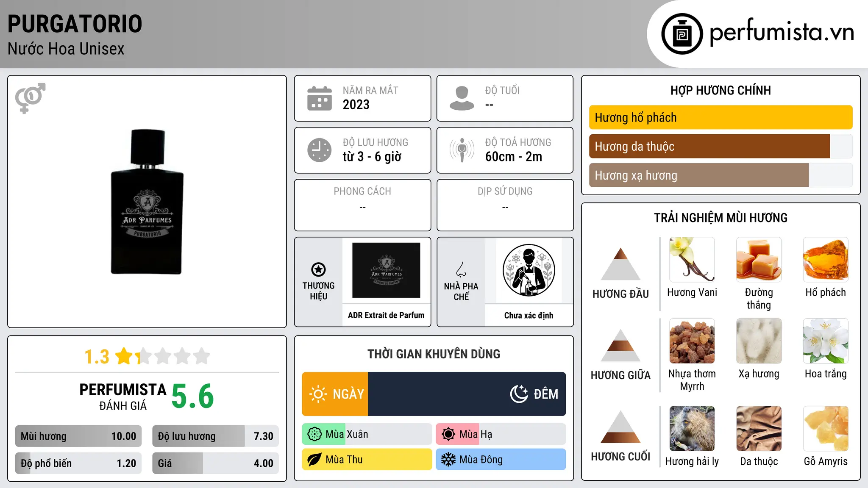Click the PURGATORIO title text
Viewport: 868px width, 488px height.
click(x=75, y=24)
